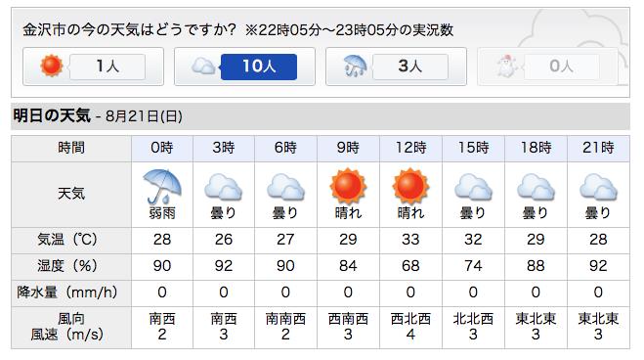Click the 降水量（mm/h） row label
This screenshot has height=360, width=644.
click(x=67, y=292)
